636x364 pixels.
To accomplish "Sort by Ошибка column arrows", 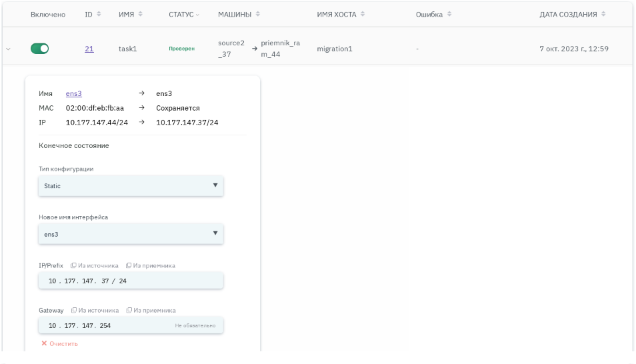I will click(x=449, y=14).
